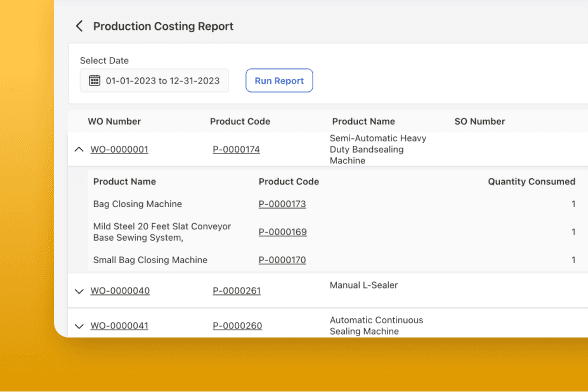Select the date range 01-01-2023 to 12-31-2023
The image size is (588, 392).
154,80
